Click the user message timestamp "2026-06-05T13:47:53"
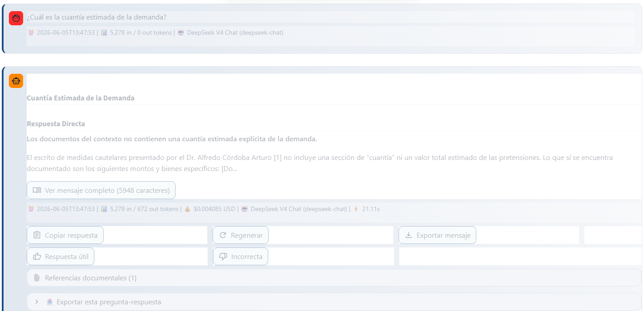The image size is (644, 311). coord(66,32)
